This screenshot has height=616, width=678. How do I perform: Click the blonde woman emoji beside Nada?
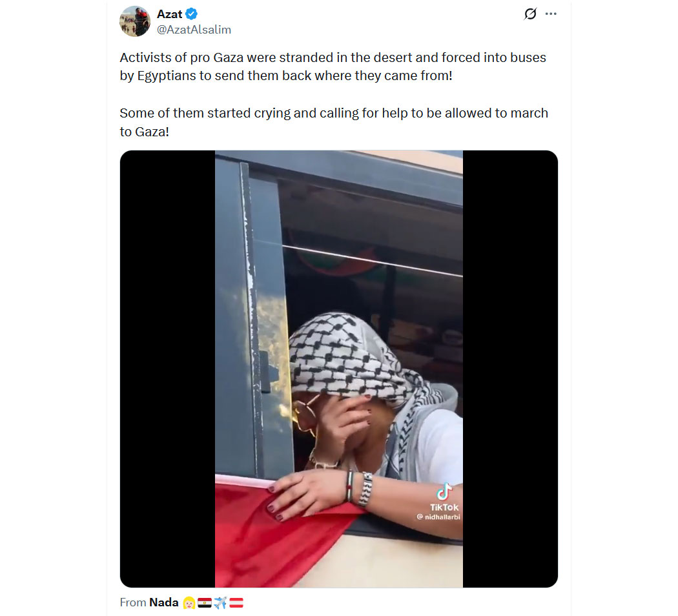point(189,602)
